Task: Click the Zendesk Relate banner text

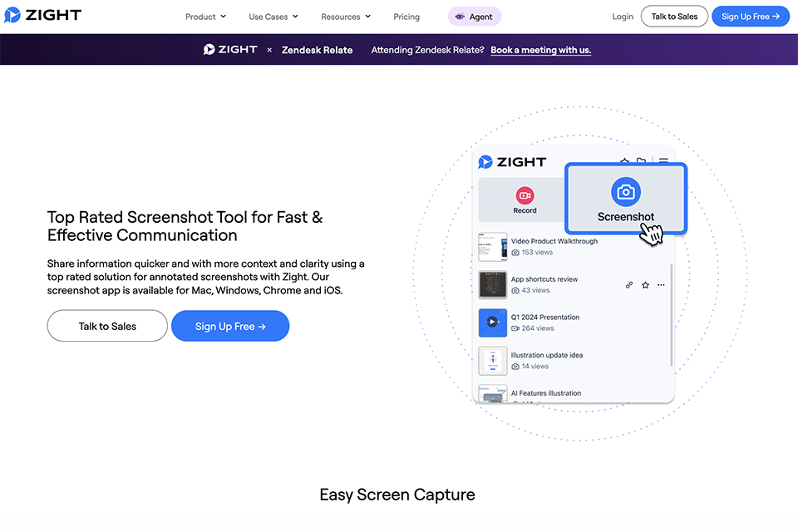Action: (x=317, y=50)
